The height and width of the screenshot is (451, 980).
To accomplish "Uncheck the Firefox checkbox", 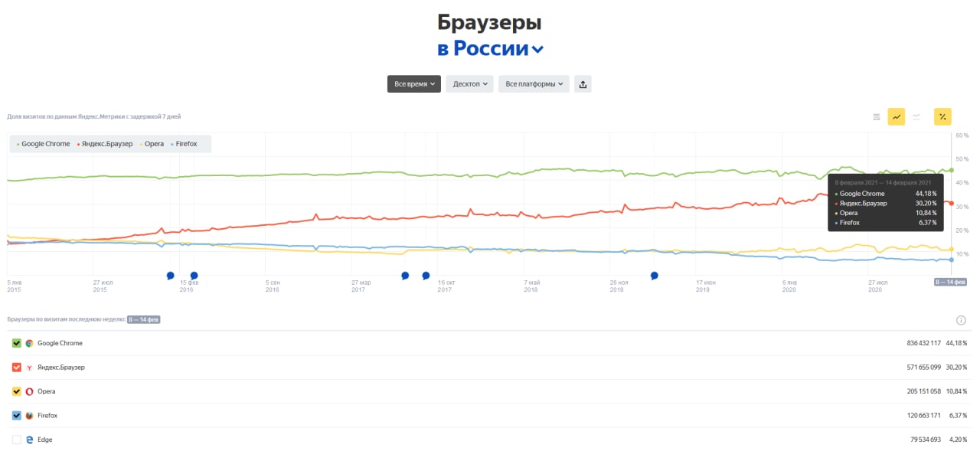I will (x=17, y=416).
